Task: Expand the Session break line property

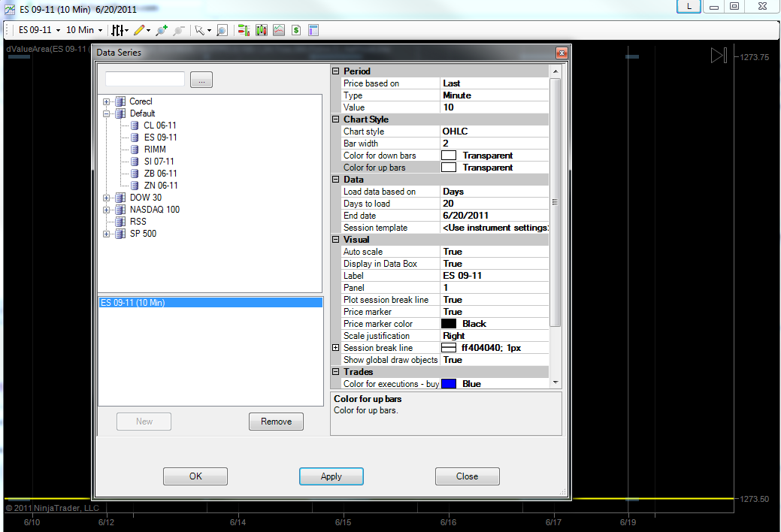Action: [336, 348]
